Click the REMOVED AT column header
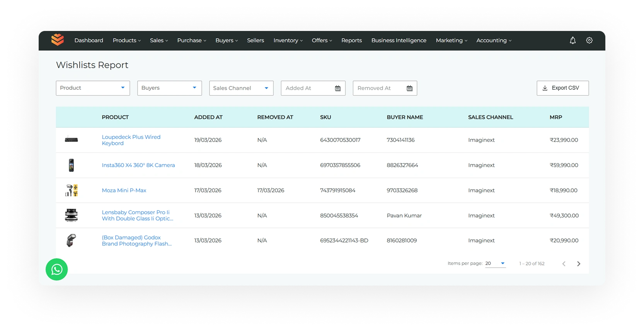 [275, 117]
